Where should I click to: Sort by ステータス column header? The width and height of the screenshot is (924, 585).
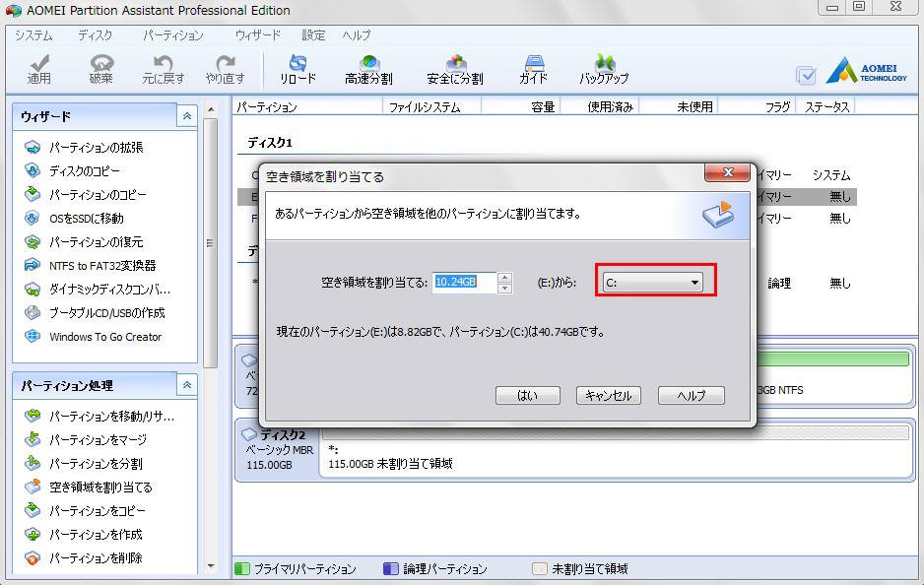tap(826, 106)
